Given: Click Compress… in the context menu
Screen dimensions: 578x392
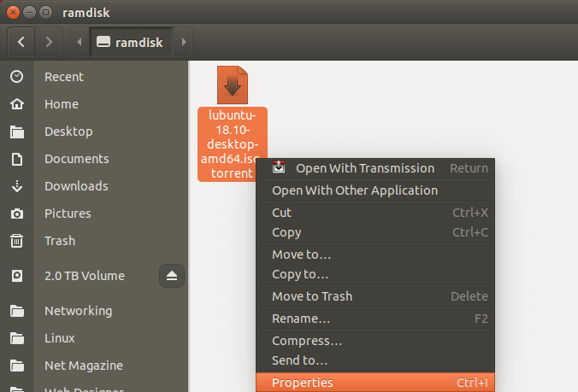Looking at the screenshot, I should click(307, 341).
